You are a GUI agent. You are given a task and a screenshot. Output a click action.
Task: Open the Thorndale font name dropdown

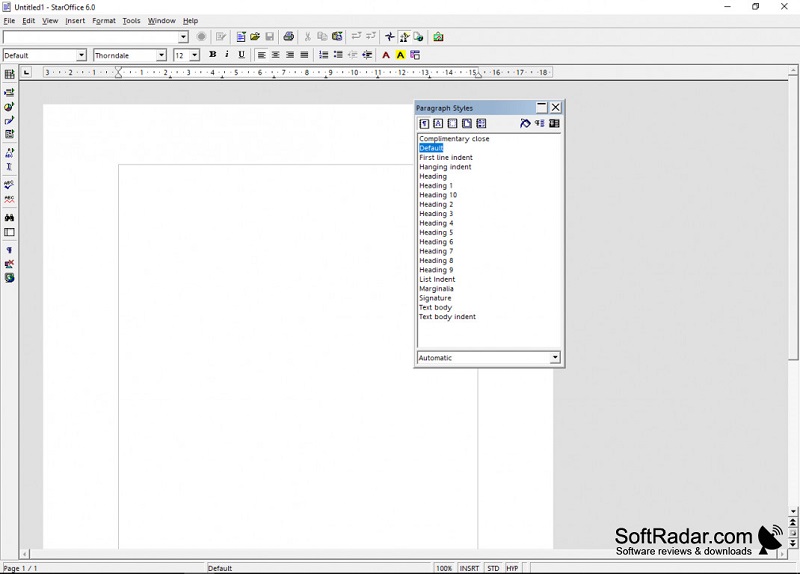tap(161, 55)
